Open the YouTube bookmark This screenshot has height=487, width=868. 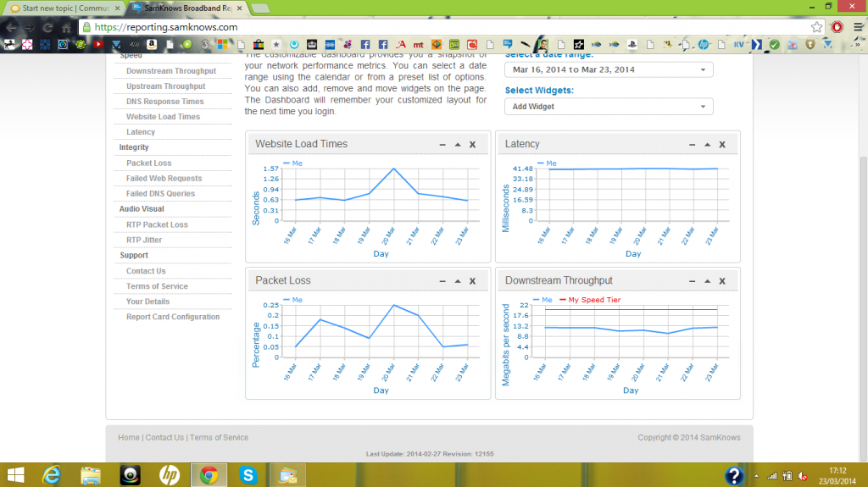[98, 44]
